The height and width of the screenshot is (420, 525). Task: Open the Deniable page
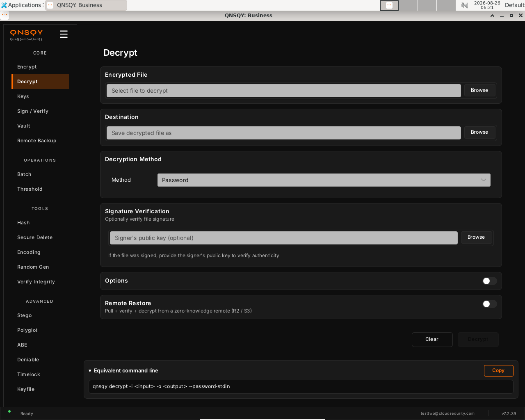40,360
